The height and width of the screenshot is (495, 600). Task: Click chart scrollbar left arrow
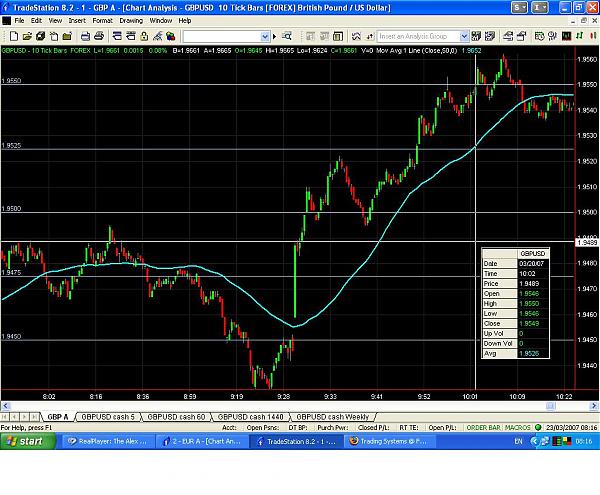pyautogui.click(x=5, y=405)
